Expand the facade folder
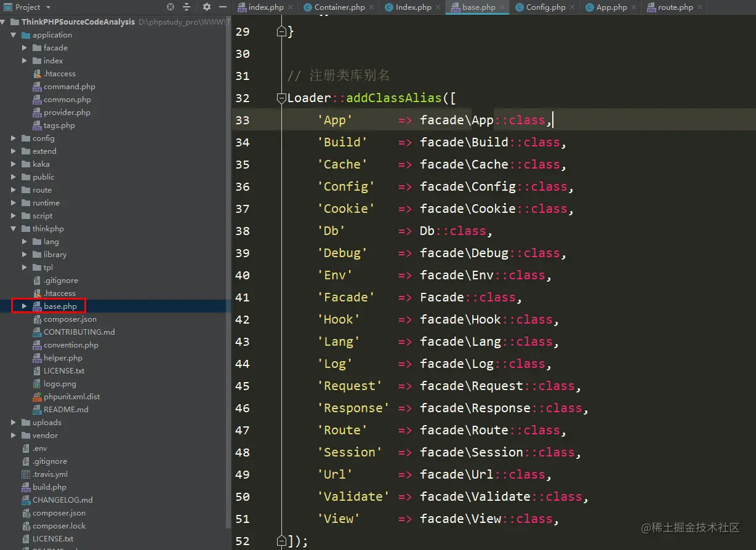 pos(25,48)
